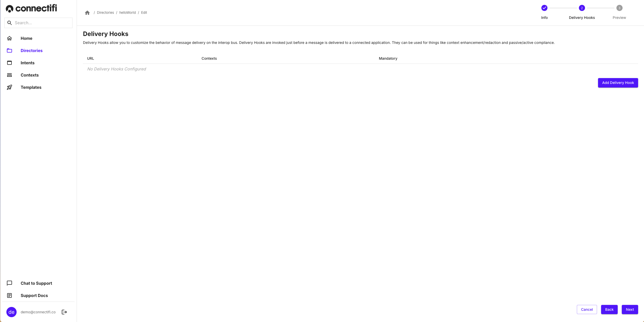Screen dimensions: 644x322
Task: Open the Directories section
Action: pos(31,50)
